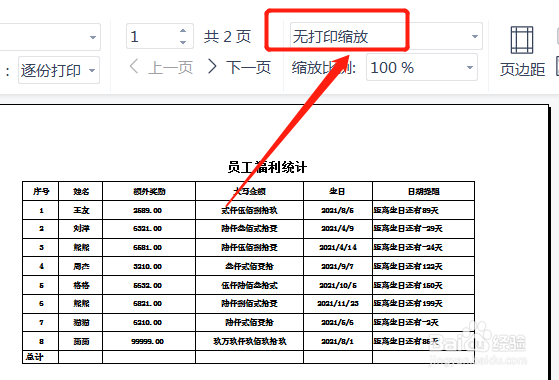The width and height of the screenshot is (559, 380).
Task: Click the cell 2589.00
Action: 148,210
